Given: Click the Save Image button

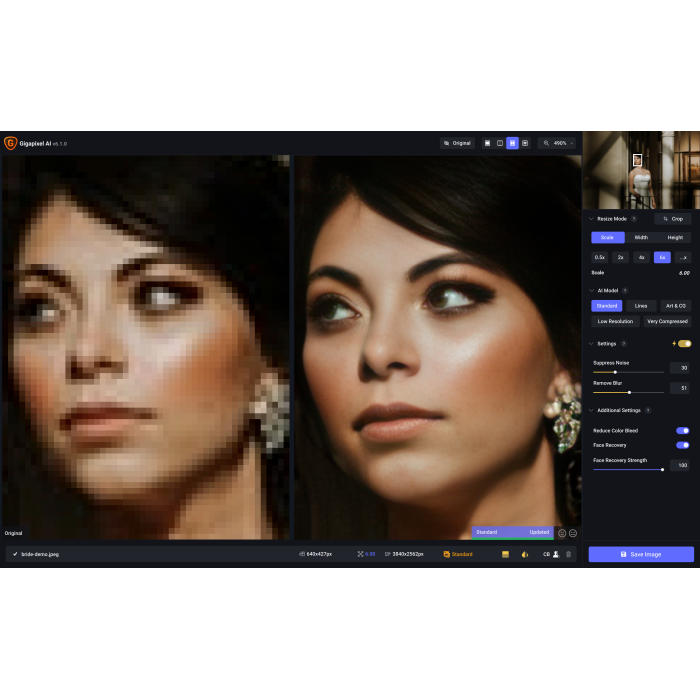Looking at the screenshot, I should pyautogui.click(x=641, y=554).
